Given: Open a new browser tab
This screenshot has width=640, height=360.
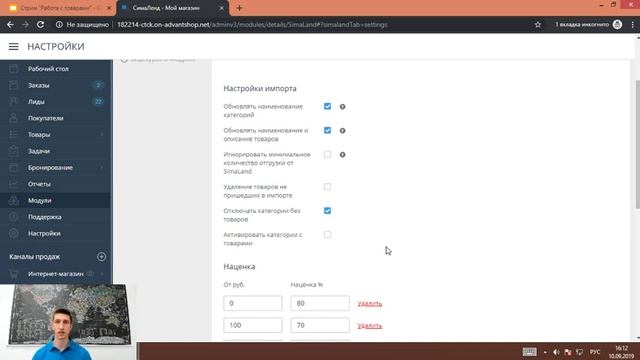Looking at the screenshot, I should [x=239, y=8].
